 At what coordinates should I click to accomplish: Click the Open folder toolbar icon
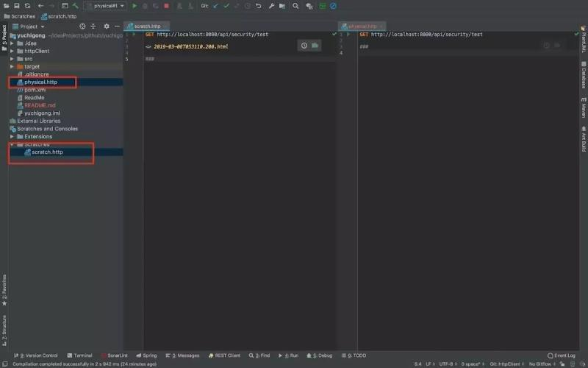click(x=7, y=6)
